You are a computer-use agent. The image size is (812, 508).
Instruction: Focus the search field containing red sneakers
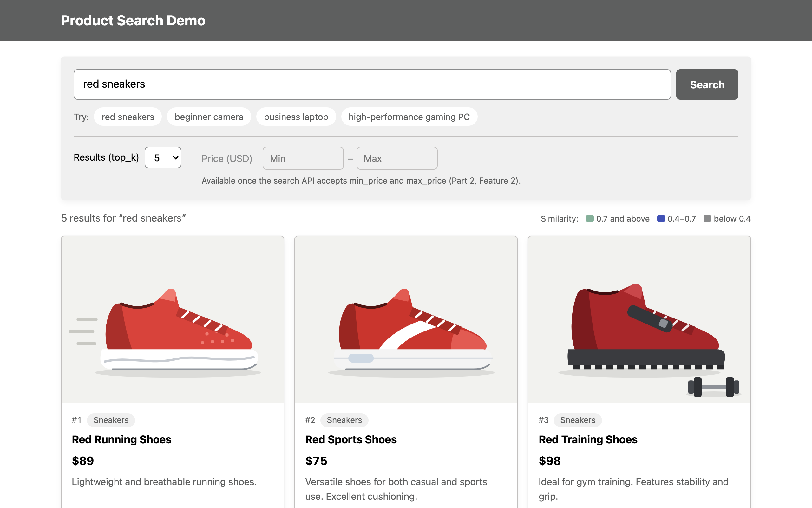pyautogui.click(x=372, y=84)
